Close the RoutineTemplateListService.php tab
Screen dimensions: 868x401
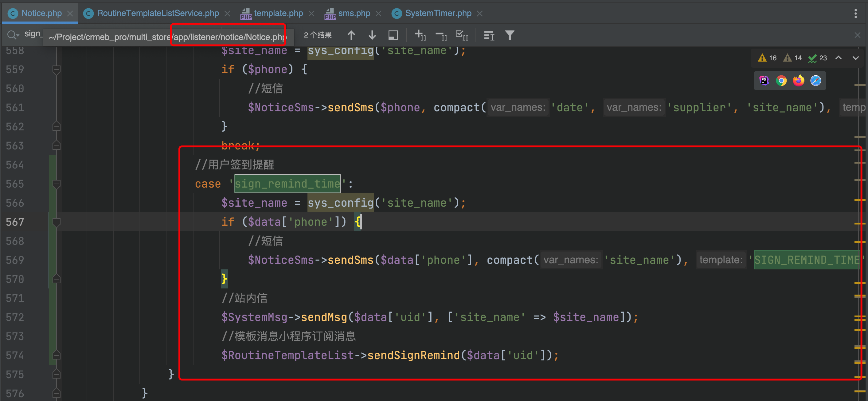point(228,14)
